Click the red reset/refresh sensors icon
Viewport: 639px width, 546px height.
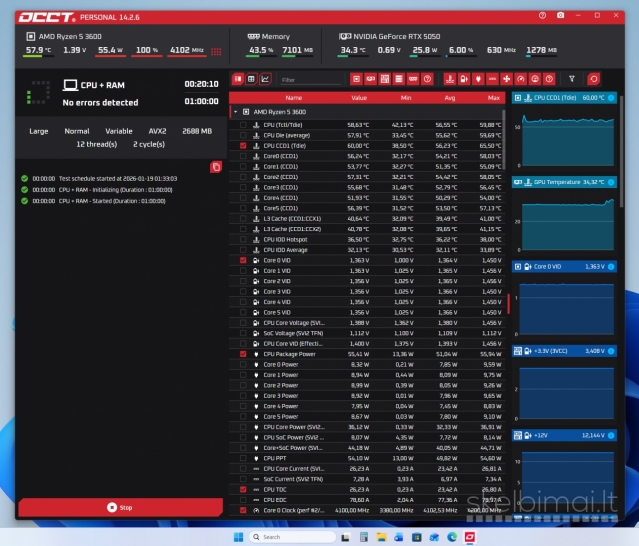(594, 79)
